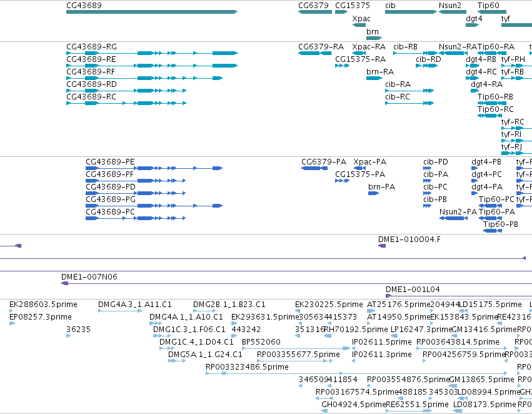The width and height of the screenshot is (532, 414).
Task: Select the DMG2B.1_1.B23.C1 feature
Action: click(x=204, y=311)
